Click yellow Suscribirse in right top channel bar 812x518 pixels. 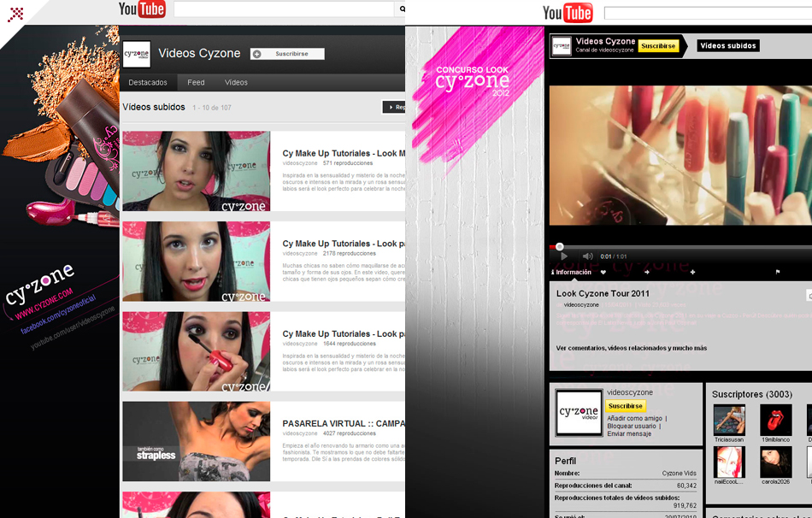tap(658, 46)
